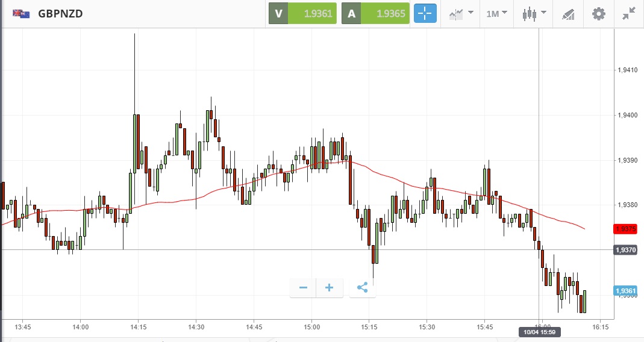Zoom out the chart with minus

(303, 288)
